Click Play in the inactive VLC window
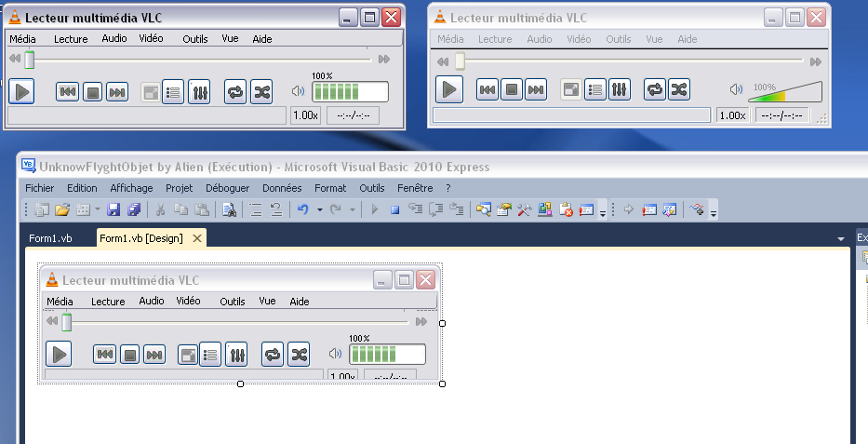868x444 pixels. 449,89
